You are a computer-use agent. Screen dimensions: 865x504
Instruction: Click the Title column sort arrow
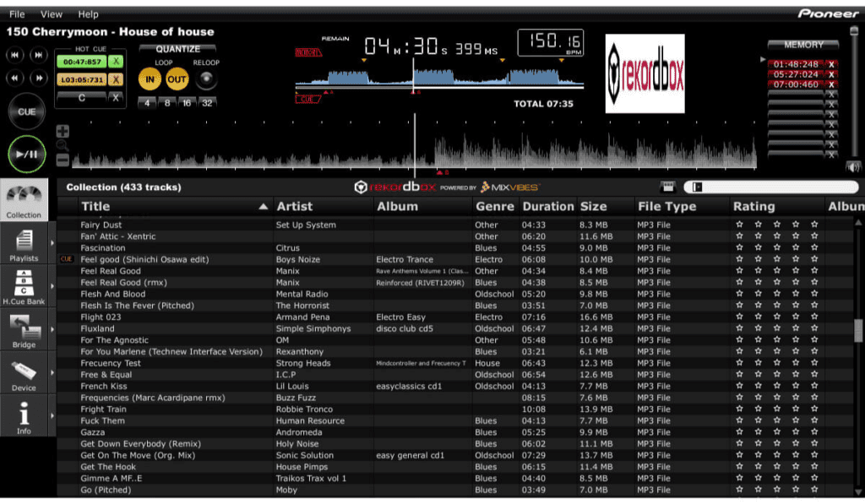point(263,207)
